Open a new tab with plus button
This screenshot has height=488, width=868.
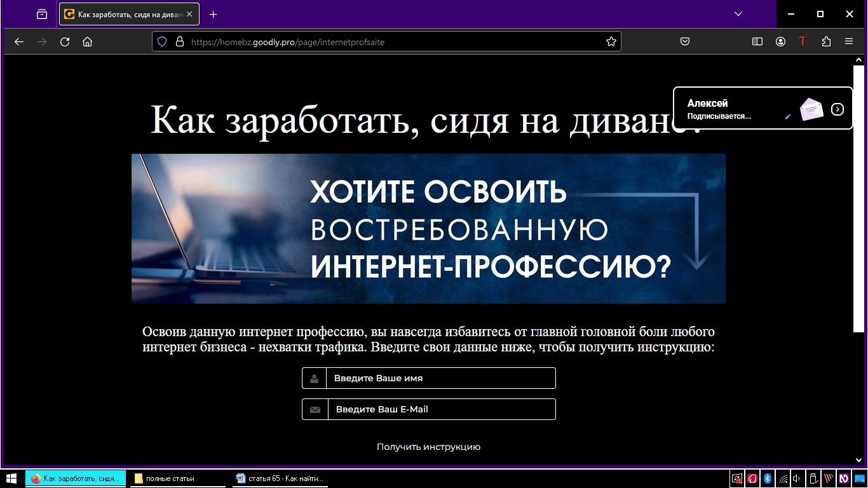pos(213,14)
